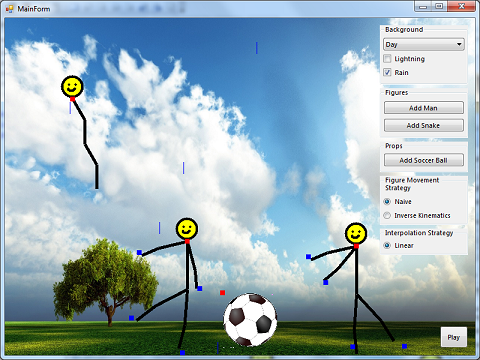Click the right stick man's smiley head
Screen dimensions: 480x360
pos(356,233)
